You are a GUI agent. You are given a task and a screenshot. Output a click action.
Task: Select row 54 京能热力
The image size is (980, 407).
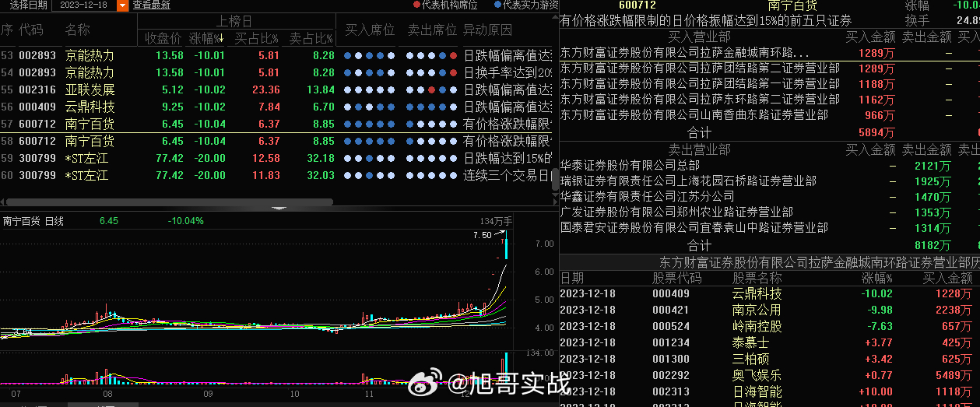pos(276,72)
